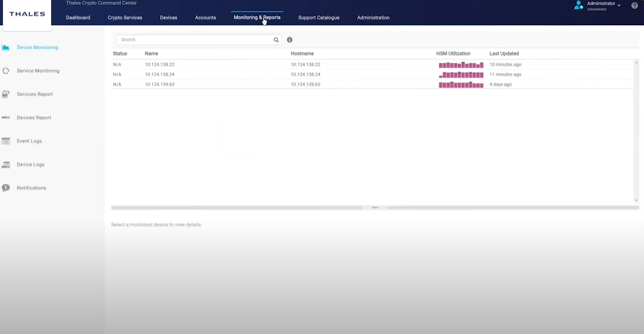Switch to the Support Catalogue tab

(319, 17)
